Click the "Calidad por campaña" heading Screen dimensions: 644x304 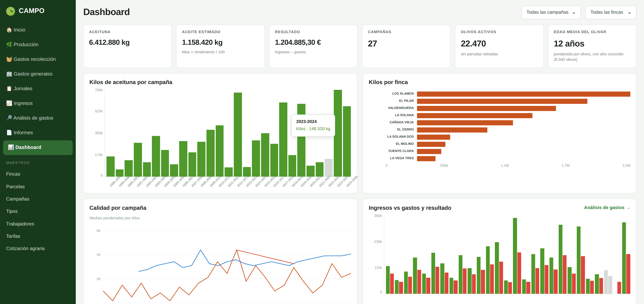pos(118,208)
